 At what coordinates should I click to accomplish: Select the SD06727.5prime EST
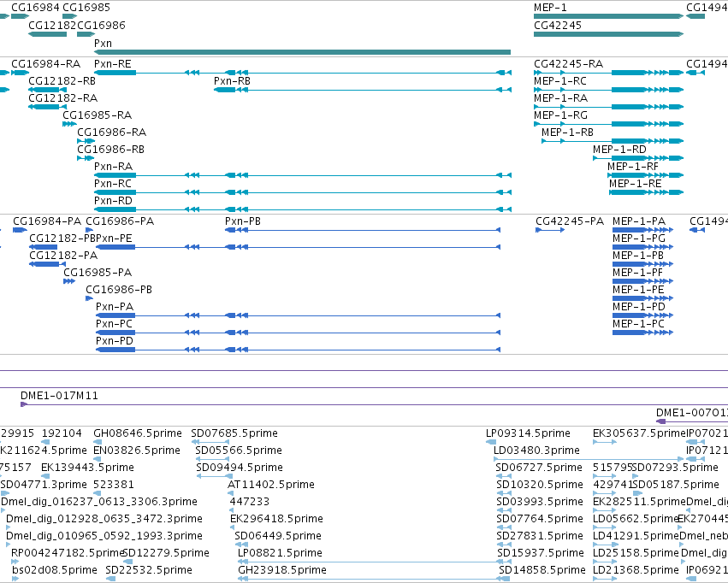pyautogui.click(x=503, y=476)
